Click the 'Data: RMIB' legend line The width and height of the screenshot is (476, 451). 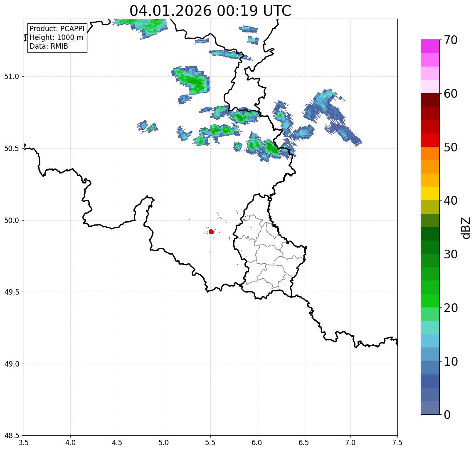(x=49, y=46)
